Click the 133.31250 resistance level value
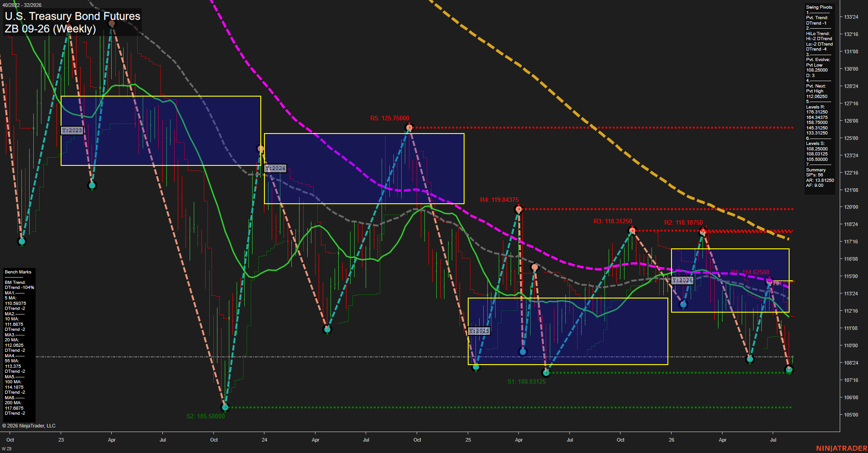Screen dimensions: 868x453 (816, 133)
